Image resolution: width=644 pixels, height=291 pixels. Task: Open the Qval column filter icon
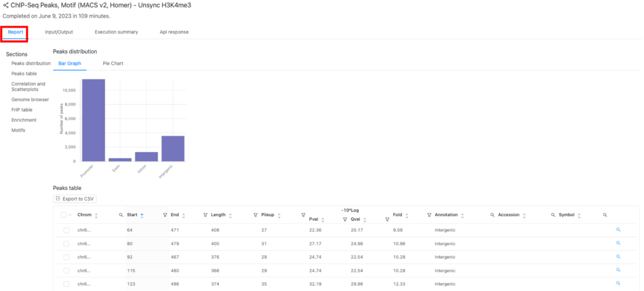pyautogui.click(x=387, y=219)
